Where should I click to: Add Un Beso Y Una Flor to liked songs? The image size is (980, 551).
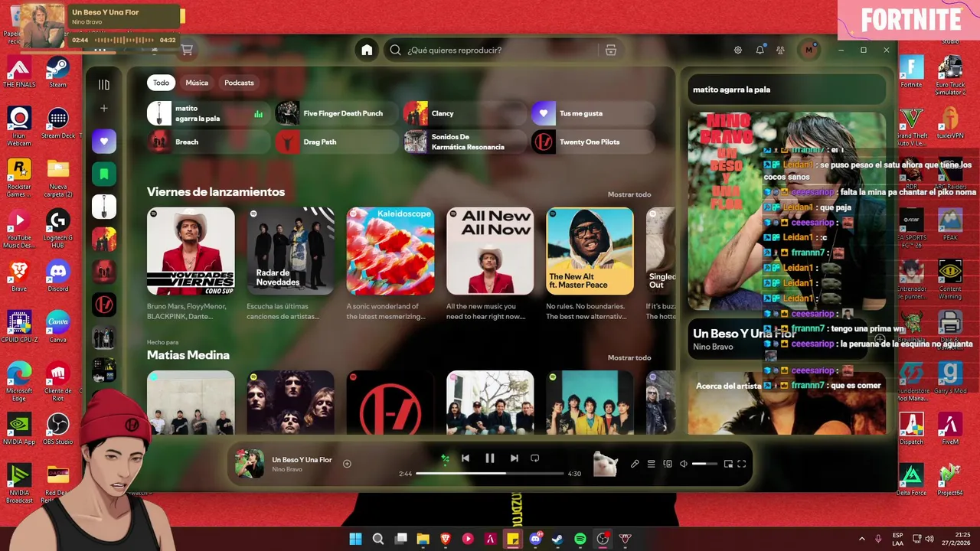[x=347, y=464]
